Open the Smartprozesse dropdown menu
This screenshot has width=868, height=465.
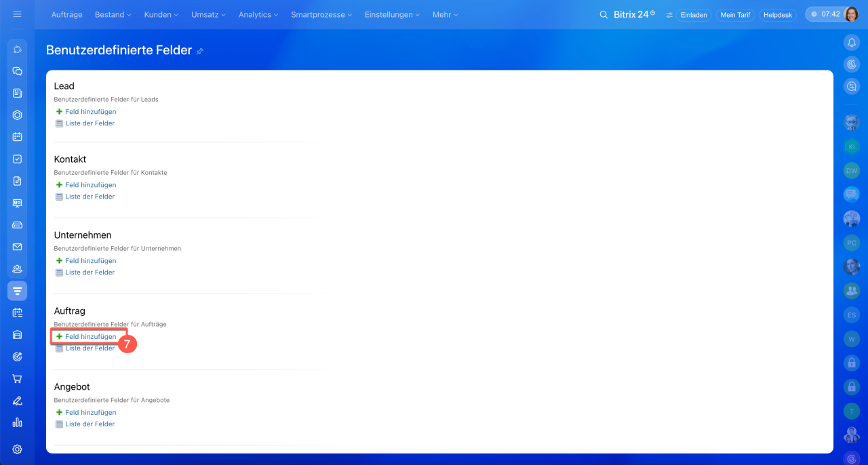(x=321, y=14)
